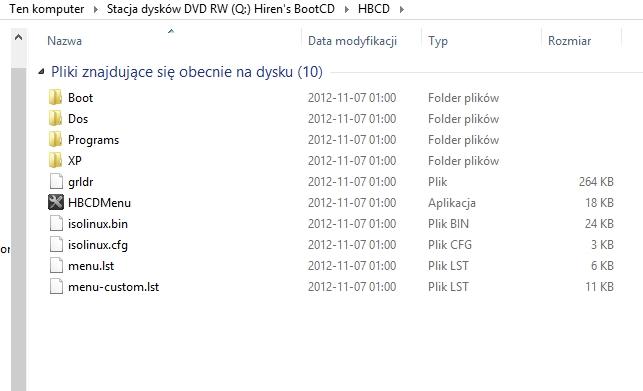Select the isolinux.cfg file icon
The height and width of the screenshot is (391, 643).
[x=56, y=245]
